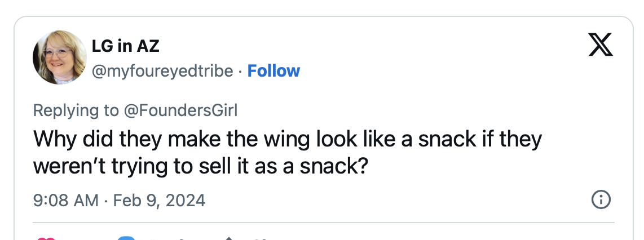Click the tweet's first line of text
Image resolution: width=644 pixels, height=240 pixels.
point(288,139)
